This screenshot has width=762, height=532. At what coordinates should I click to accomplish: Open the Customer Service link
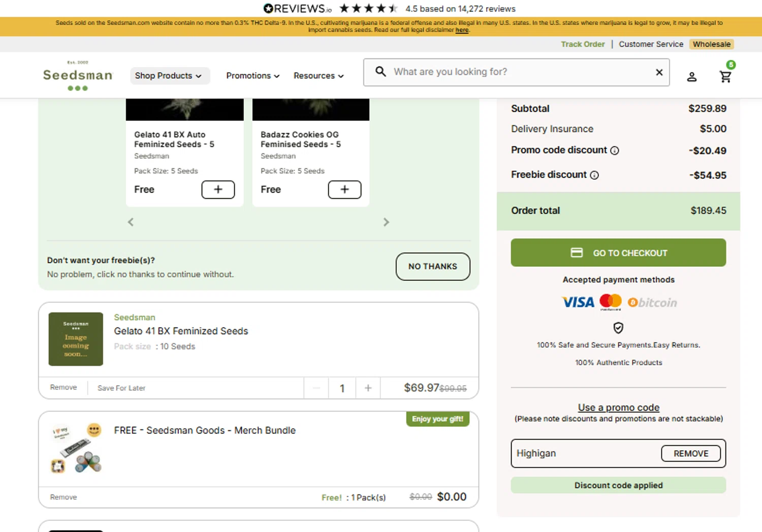tap(651, 44)
